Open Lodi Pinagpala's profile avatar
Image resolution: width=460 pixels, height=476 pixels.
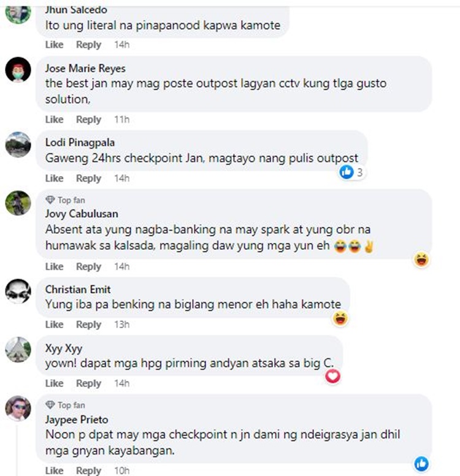18,145
